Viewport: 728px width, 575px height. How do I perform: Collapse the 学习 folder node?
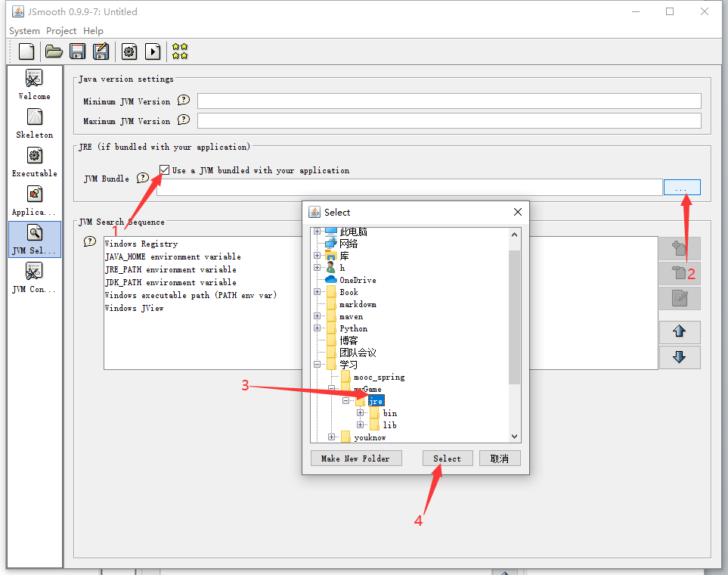point(317,365)
